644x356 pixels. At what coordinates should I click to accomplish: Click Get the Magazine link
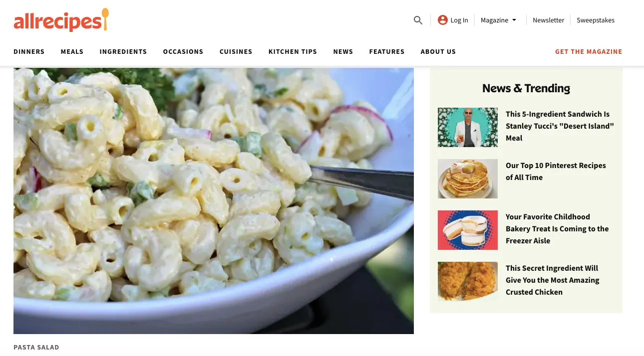point(589,51)
